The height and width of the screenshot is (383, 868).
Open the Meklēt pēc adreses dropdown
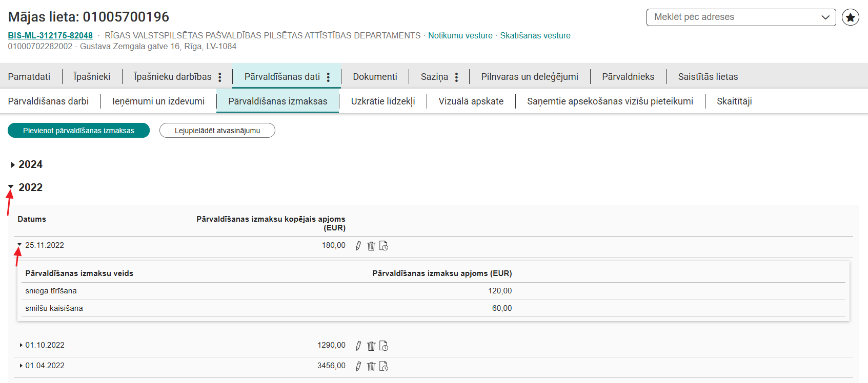[x=741, y=17]
